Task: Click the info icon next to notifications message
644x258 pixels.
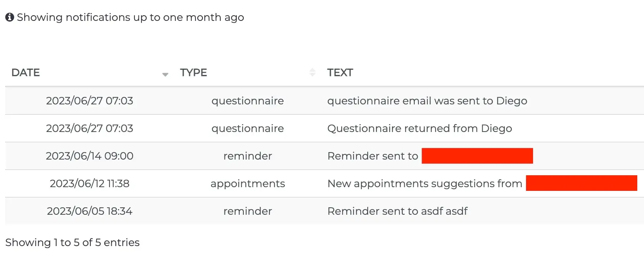Action: (10, 16)
